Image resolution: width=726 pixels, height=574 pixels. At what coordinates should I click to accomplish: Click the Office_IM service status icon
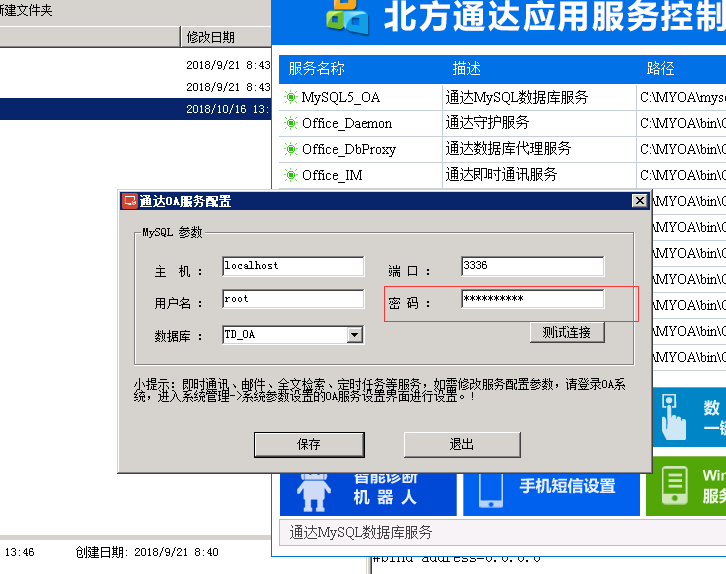(x=291, y=175)
